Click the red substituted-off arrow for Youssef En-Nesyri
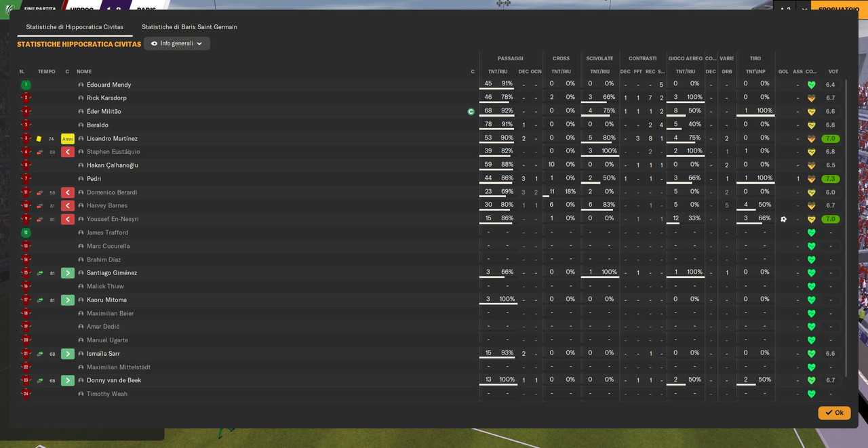868x448 pixels. point(68,219)
